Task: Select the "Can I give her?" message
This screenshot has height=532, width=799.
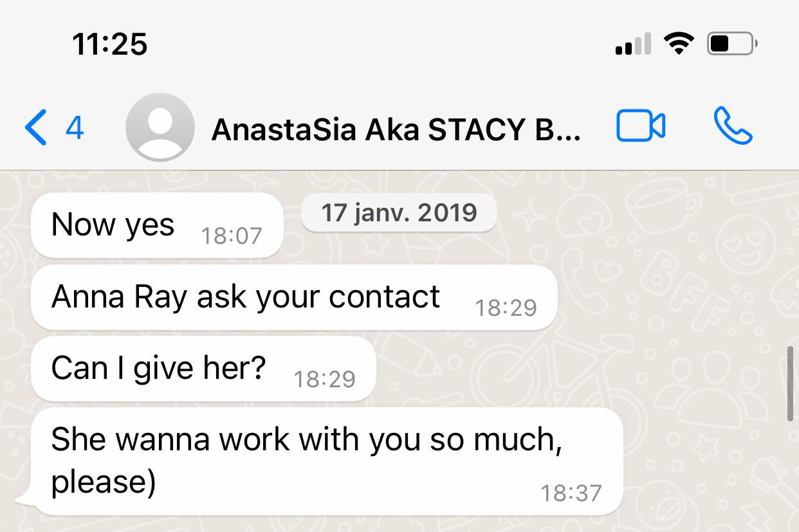Action: tap(203, 369)
